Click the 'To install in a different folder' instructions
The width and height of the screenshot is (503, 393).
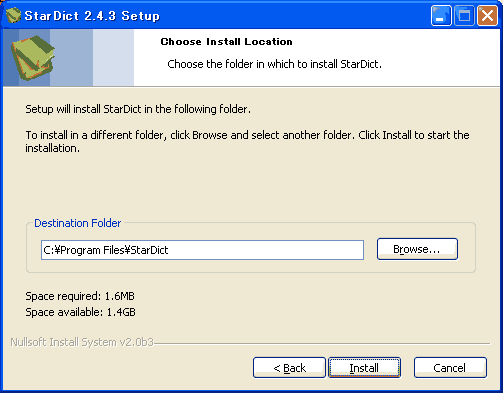tap(247, 141)
